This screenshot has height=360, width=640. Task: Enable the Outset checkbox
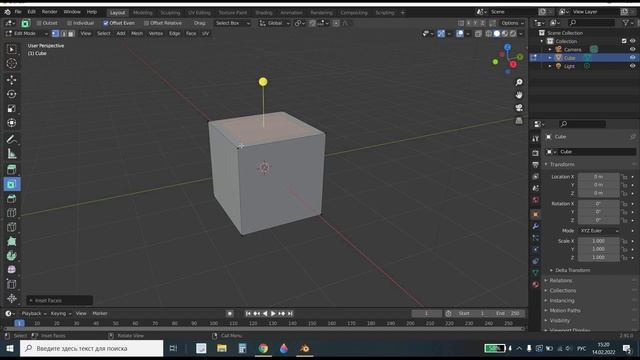[x=39, y=23]
